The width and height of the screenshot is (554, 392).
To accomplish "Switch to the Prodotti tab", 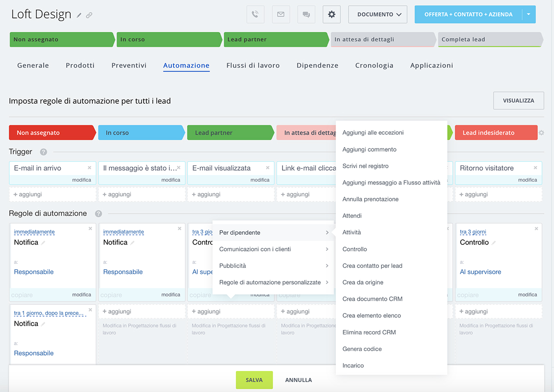I will pos(80,65).
